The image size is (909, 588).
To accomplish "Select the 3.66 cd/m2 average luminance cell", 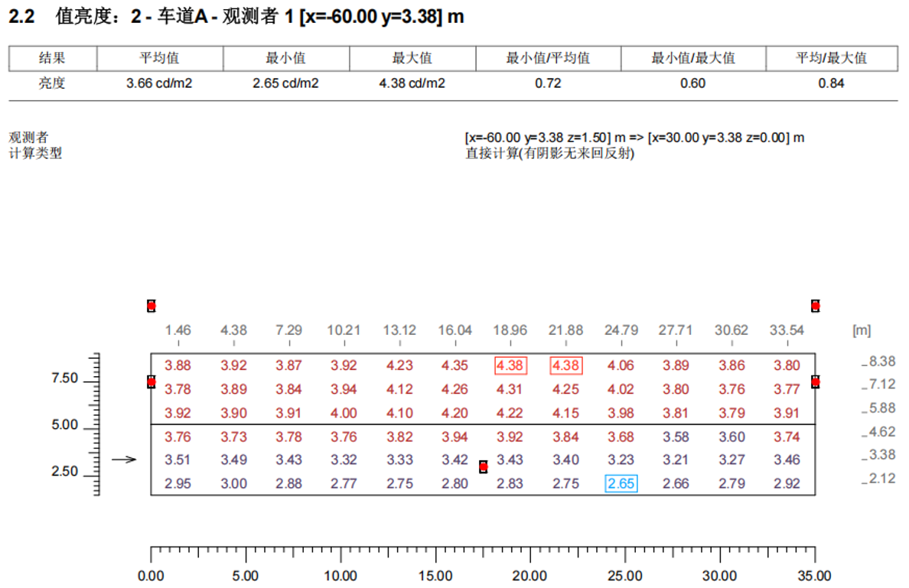I will (159, 83).
